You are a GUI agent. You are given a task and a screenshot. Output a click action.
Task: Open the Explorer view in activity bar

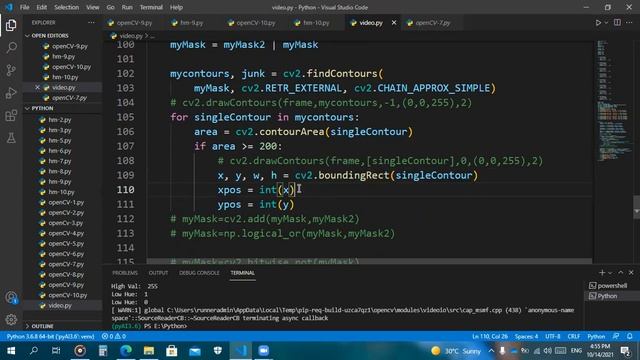pos(11,25)
